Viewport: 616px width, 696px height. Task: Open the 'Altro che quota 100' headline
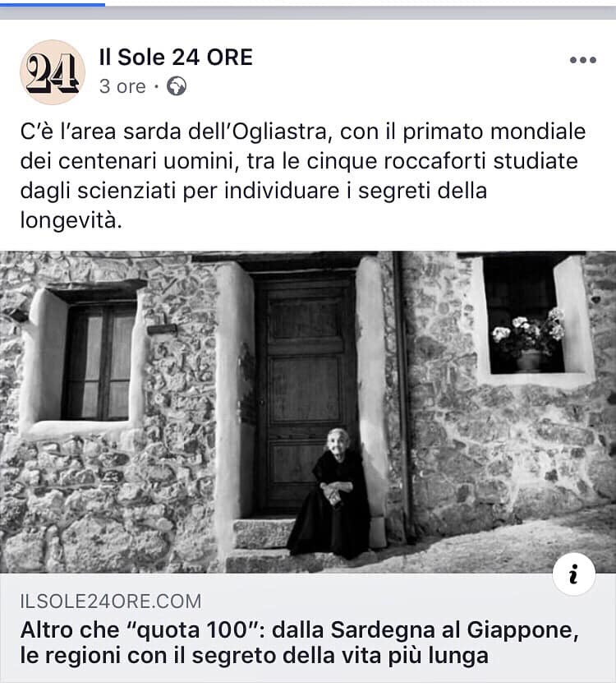tap(300, 643)
